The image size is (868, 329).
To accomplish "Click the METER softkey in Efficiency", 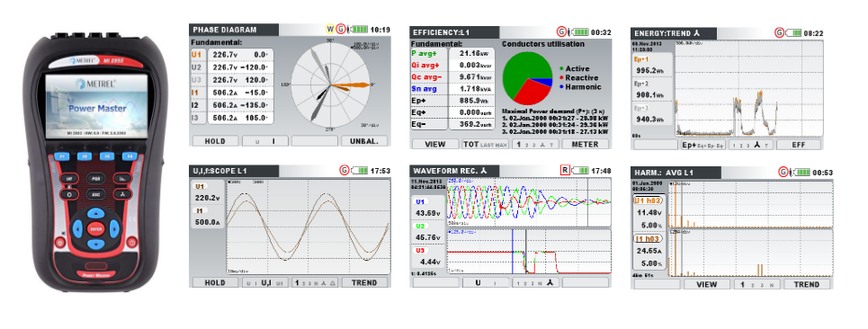I will click(586, 145).
